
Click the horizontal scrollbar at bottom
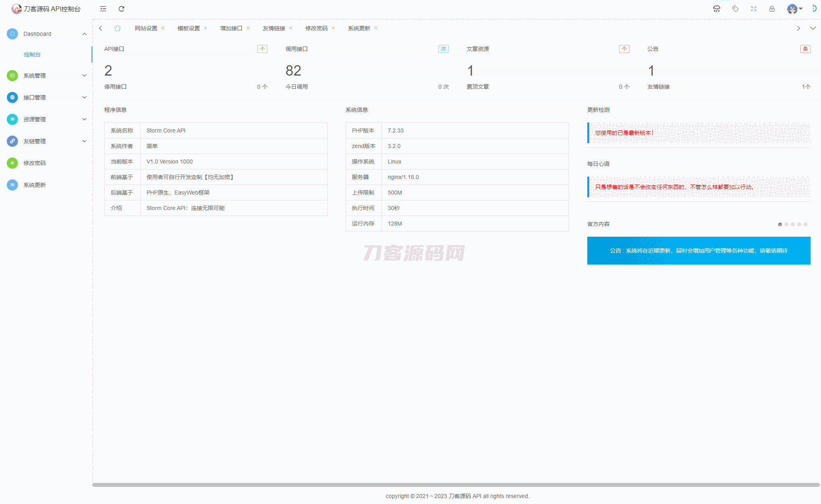[x=456, y=485]
